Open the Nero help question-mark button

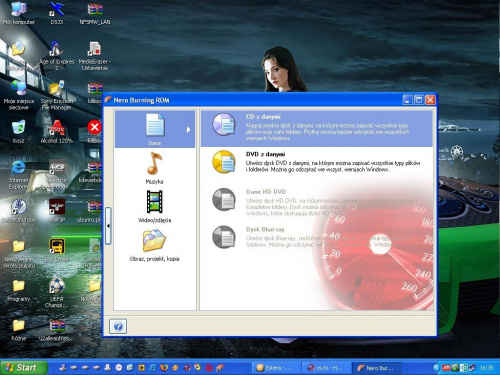click(x=118, y=326)
